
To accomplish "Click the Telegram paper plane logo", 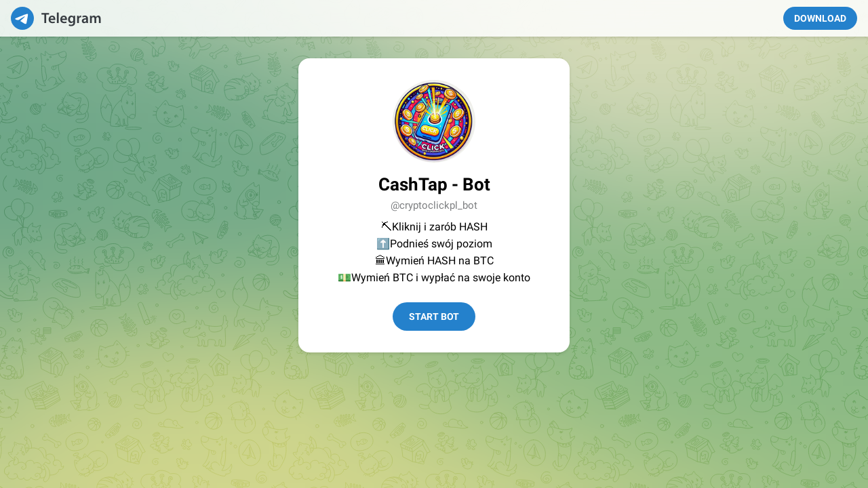I will (x=22, y=18).
